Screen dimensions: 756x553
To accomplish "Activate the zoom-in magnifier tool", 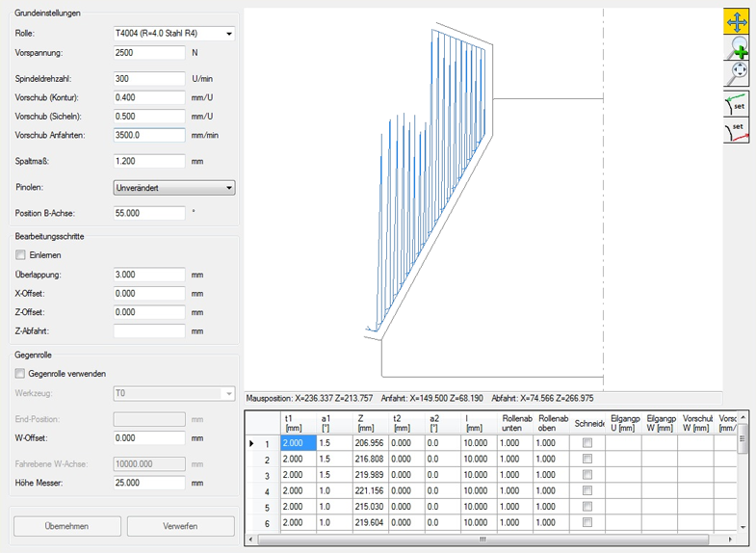I will [x=737, y=47].
